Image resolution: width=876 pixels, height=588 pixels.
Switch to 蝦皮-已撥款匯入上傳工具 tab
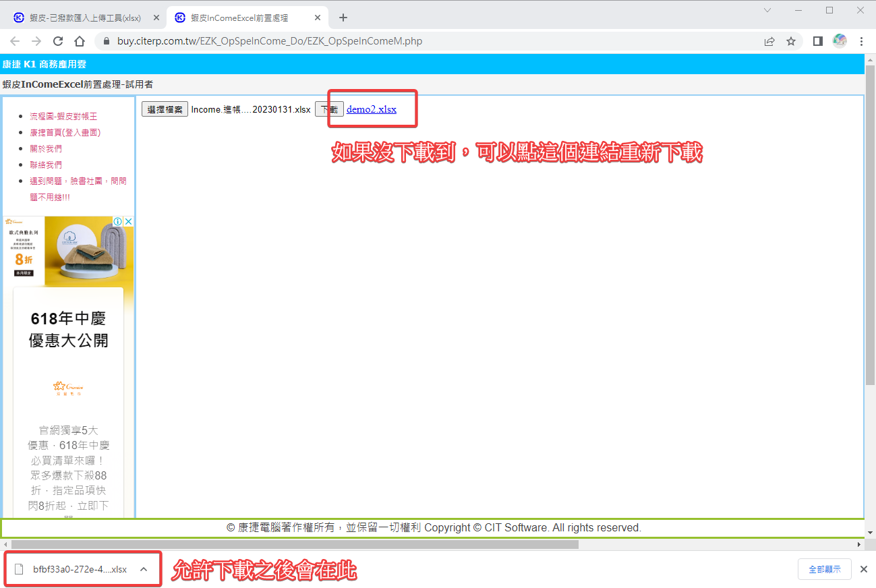coord(84,18)
